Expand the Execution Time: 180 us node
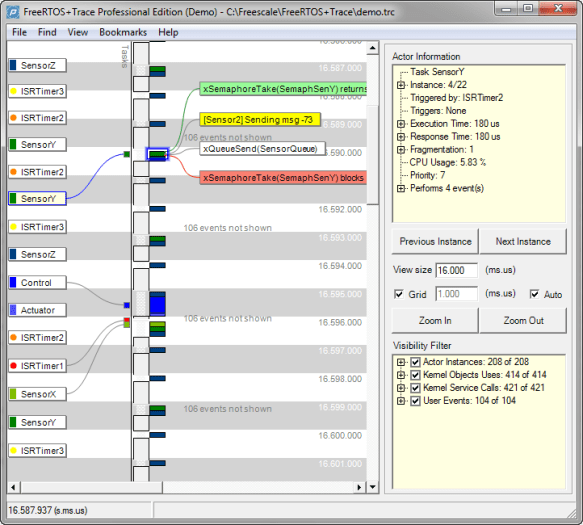Viewport: 583px width, 525px height. (401, 124)
